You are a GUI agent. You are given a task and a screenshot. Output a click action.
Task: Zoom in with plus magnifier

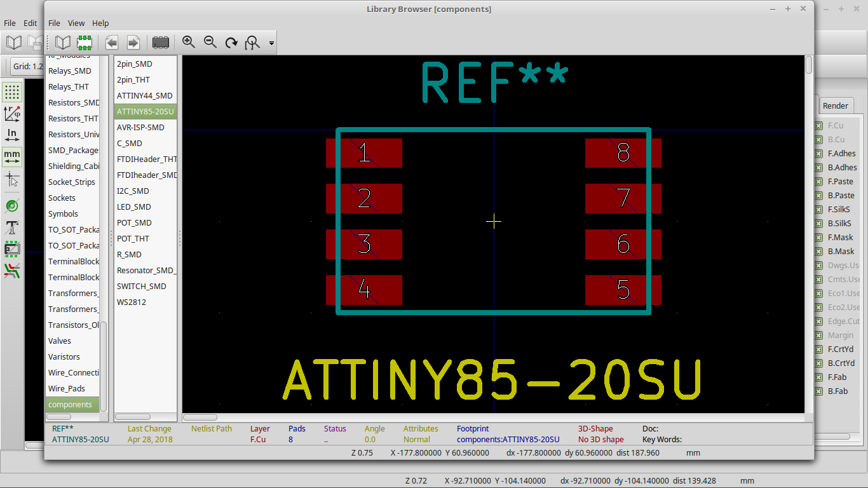(189, 43)
